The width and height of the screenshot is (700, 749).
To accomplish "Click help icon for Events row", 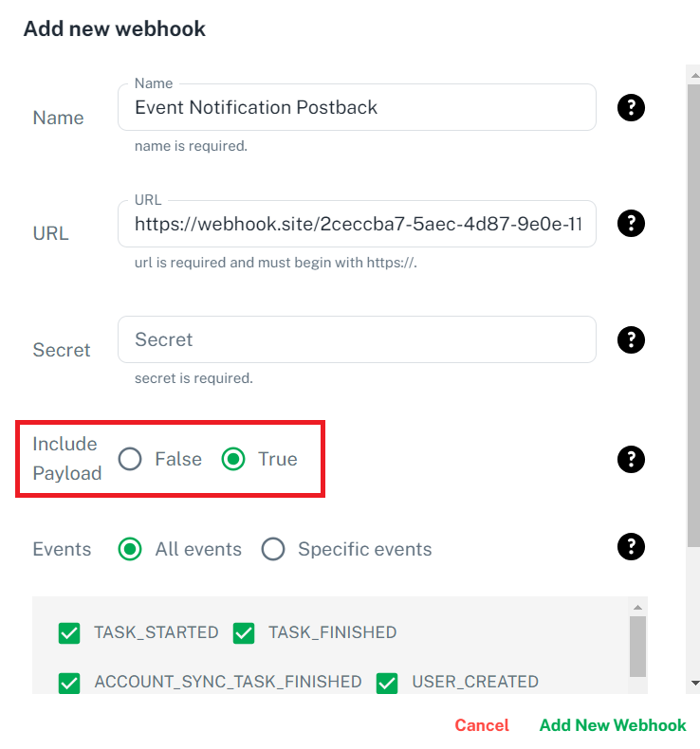I will click(631, 546).
